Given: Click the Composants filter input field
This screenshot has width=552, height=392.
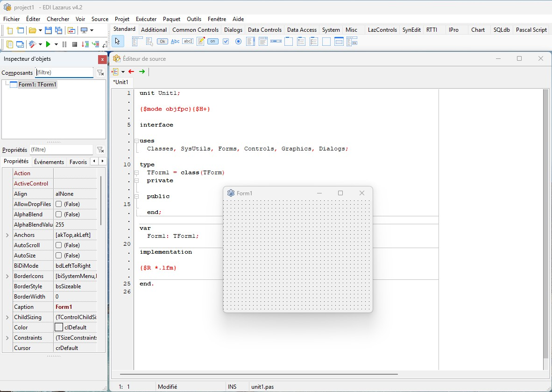Looking at the screenshot, I should [x=64, y=72].
